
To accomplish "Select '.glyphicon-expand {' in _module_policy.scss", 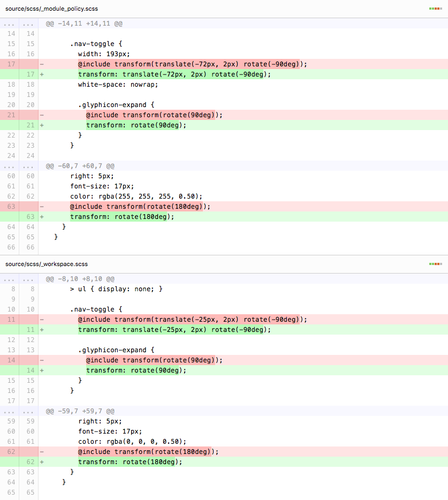I will tap(116, 105).
